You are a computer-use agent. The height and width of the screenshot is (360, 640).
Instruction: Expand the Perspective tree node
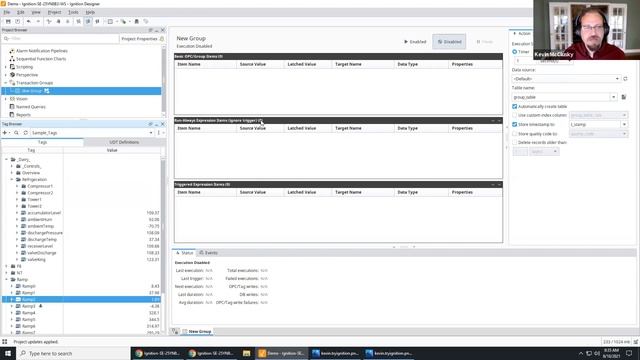[x=6, y=75]
